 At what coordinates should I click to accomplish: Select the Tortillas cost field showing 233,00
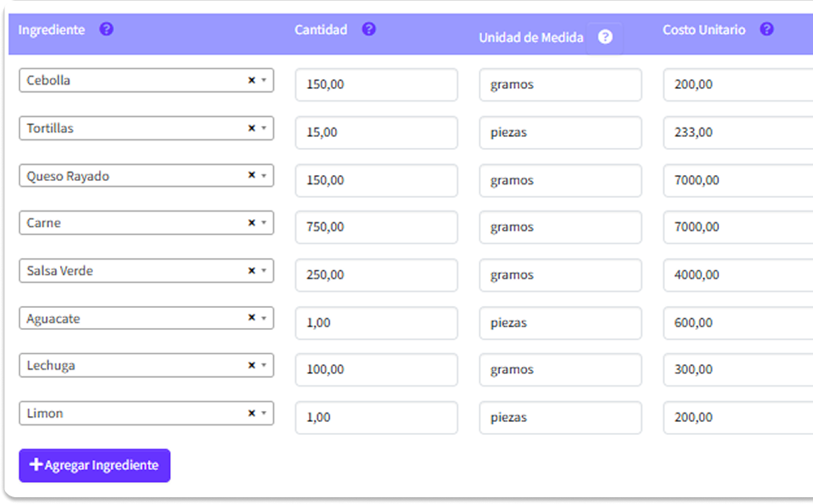739,133
